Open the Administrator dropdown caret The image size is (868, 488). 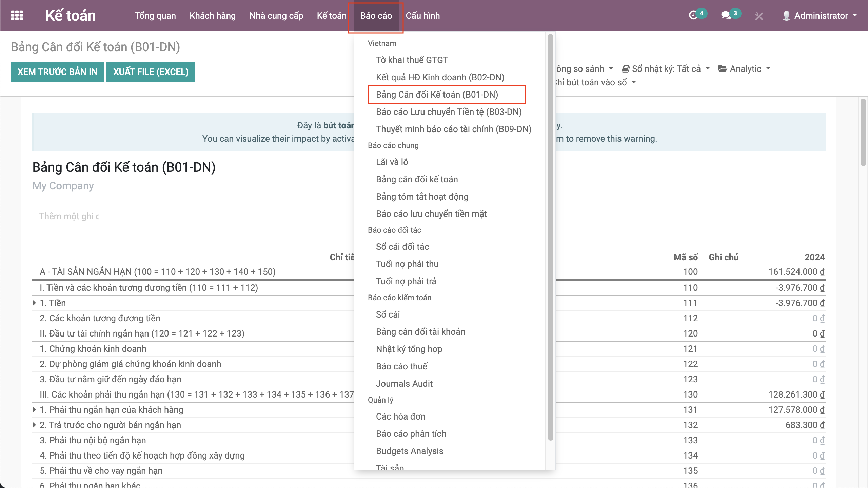[855, 15]
